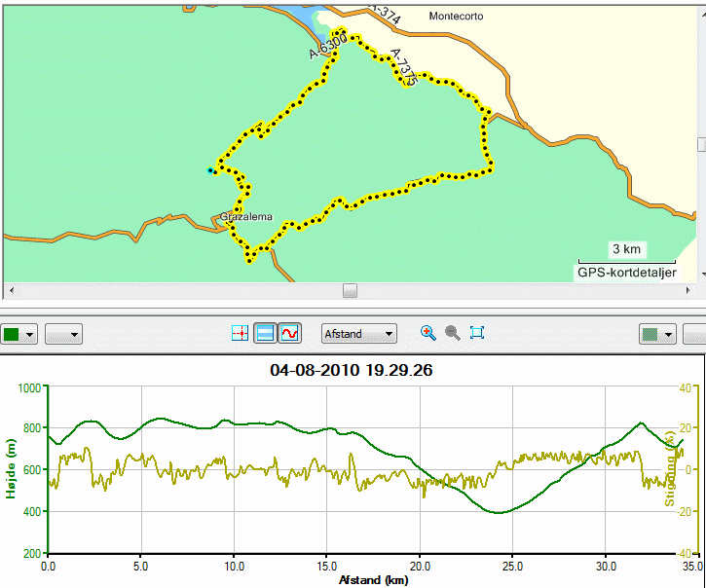Viewport: 706px width, 588px height.
Task: Zoom in on the chart with magnifier plus
Action: (428, 333)
